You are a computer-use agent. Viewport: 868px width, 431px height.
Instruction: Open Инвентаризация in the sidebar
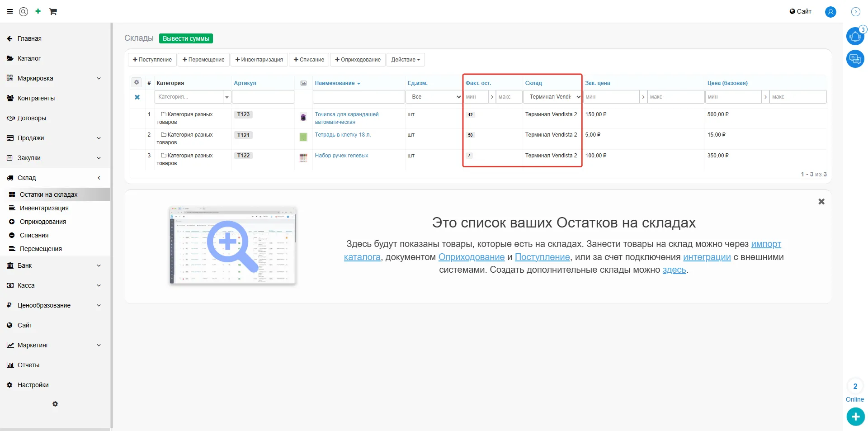[x=44, y=208]
